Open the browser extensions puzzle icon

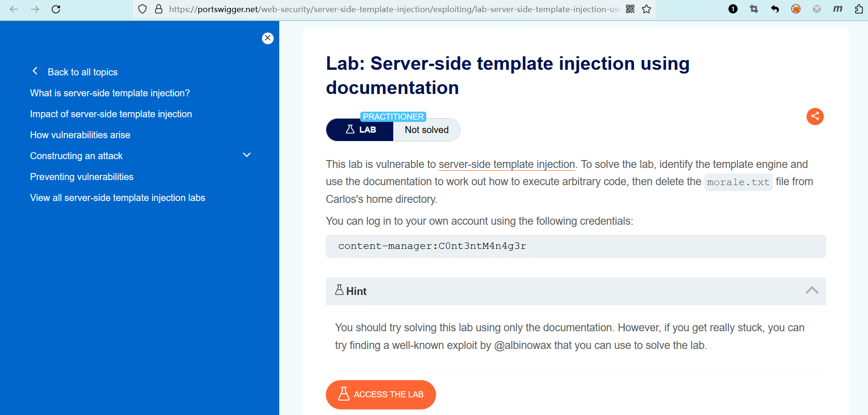point(859,9)
